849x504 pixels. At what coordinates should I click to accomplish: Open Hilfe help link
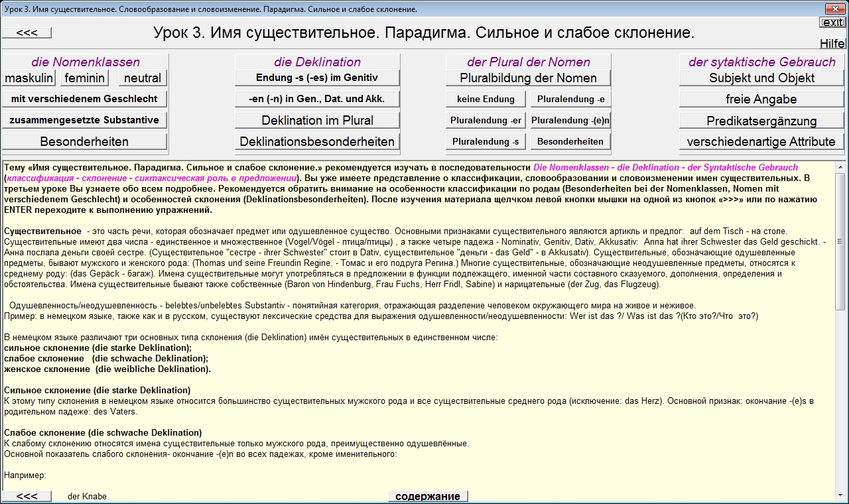832,44
